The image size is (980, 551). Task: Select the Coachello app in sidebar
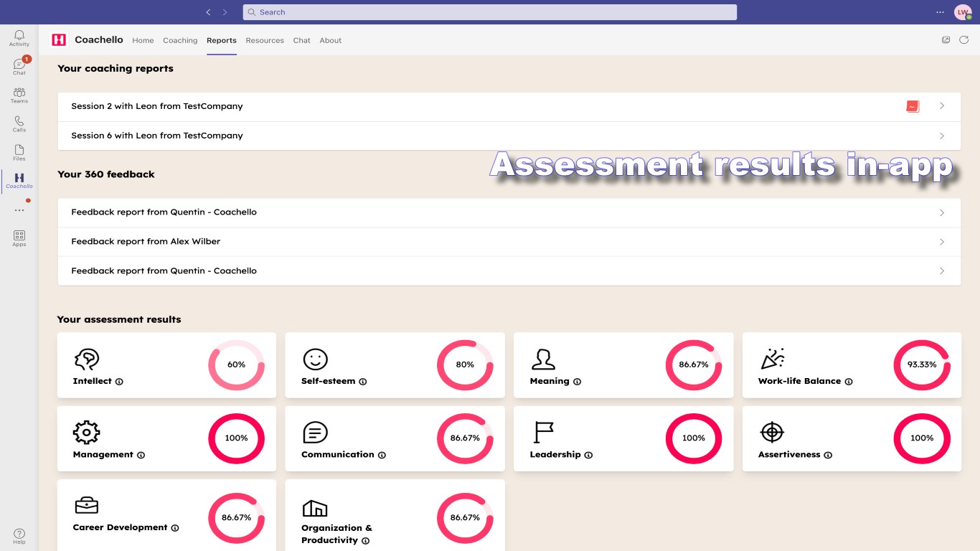19,181
